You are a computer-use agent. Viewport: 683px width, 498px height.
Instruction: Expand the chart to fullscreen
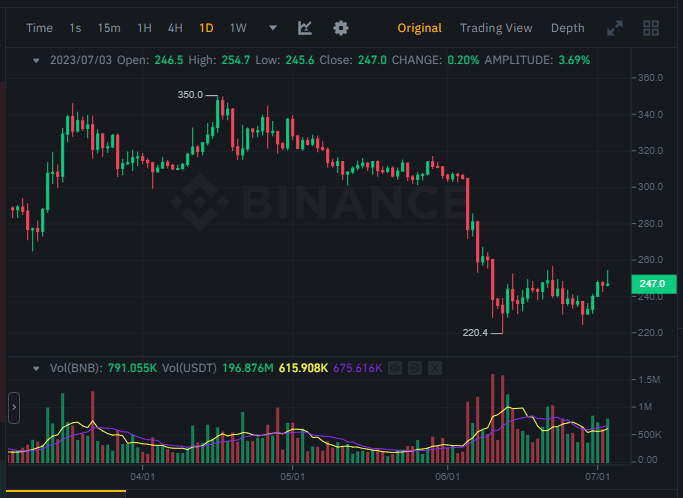[x=615, y=28]
